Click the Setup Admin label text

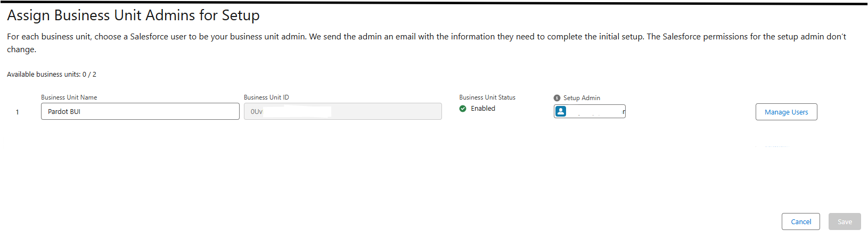[582, 98]
